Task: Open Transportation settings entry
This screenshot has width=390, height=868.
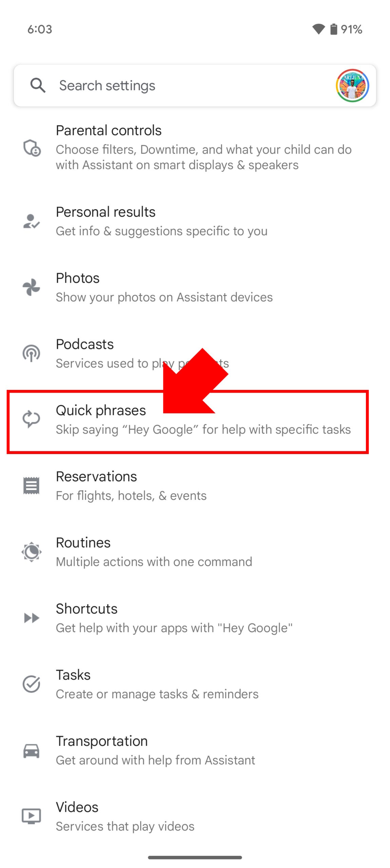Action: pos(155,750)
